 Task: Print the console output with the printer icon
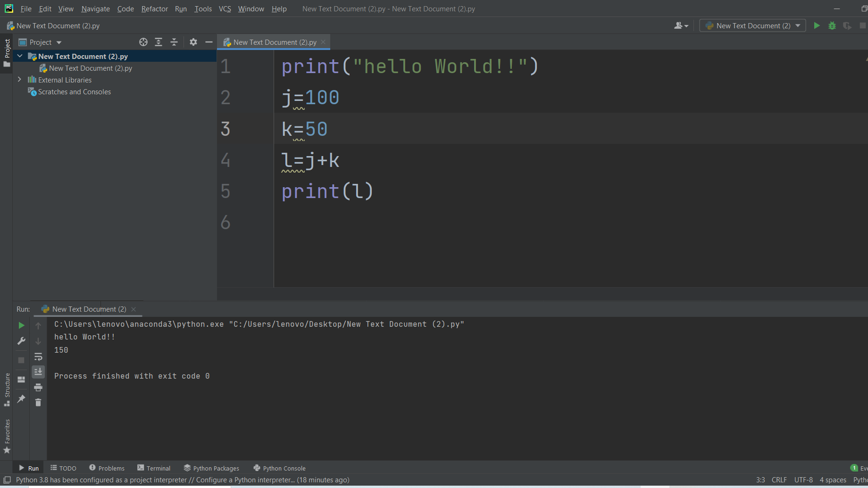point(38,388)
